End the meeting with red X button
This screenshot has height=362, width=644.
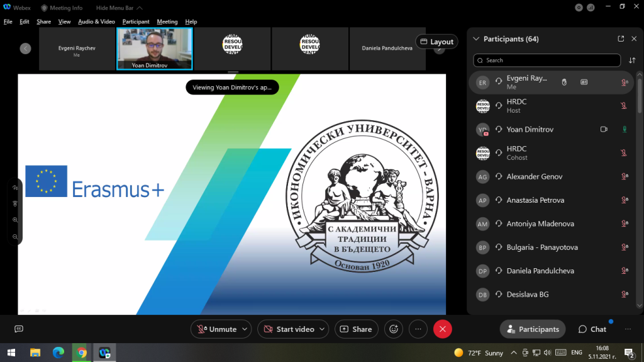(x=442, y=329)
